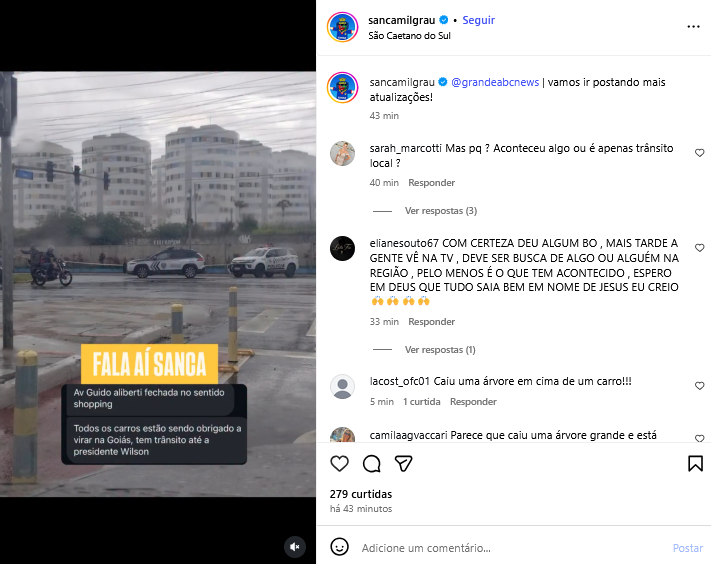Expand Ver respostas (1) replies

pyautogui.click(x=440, y=350)
